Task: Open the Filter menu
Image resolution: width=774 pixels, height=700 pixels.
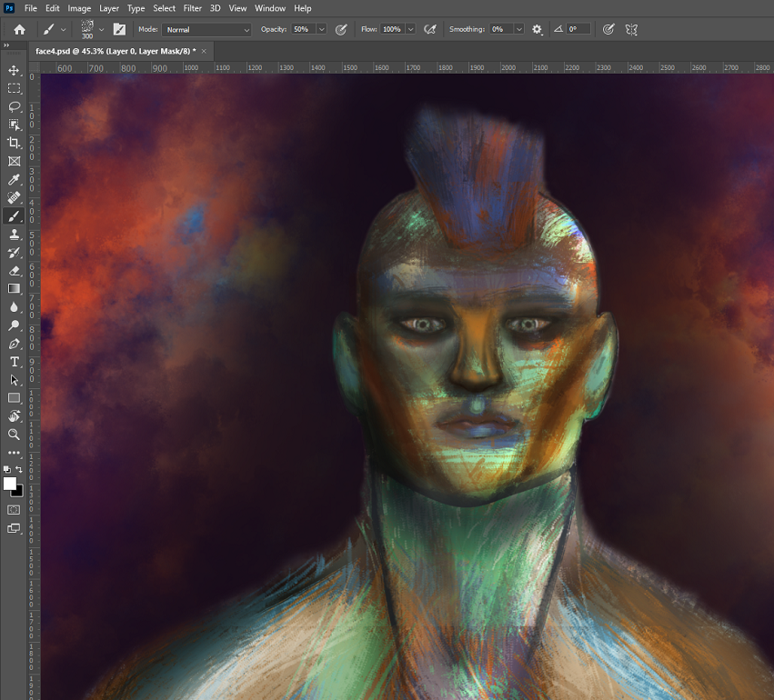Action: tap(192, 8)
